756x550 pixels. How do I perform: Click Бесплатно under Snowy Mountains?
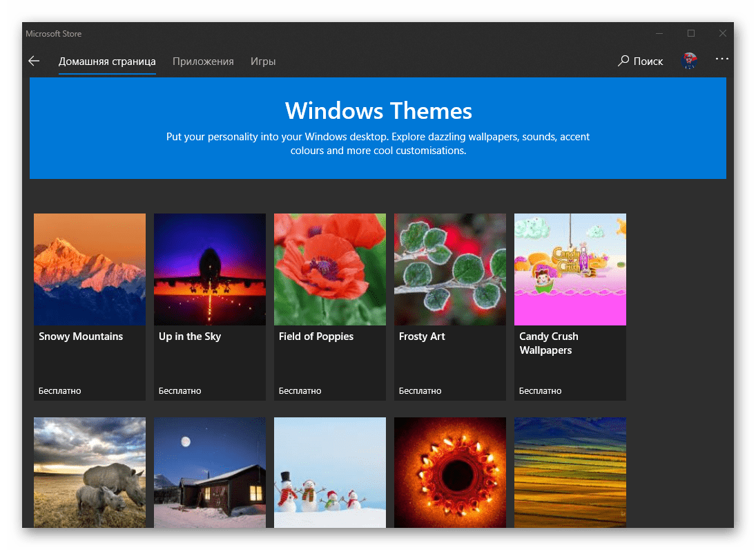click(x=60, y=391)
